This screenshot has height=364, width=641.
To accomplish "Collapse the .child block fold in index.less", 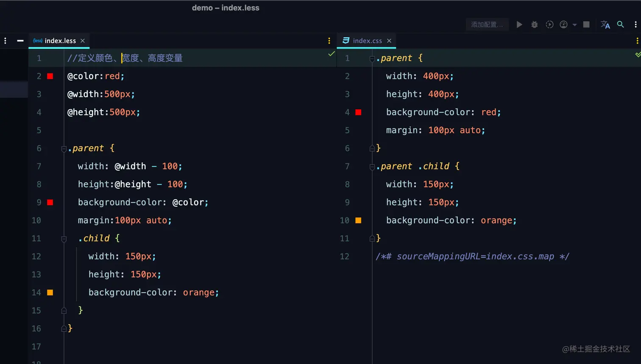I will (x=64, y=239).
